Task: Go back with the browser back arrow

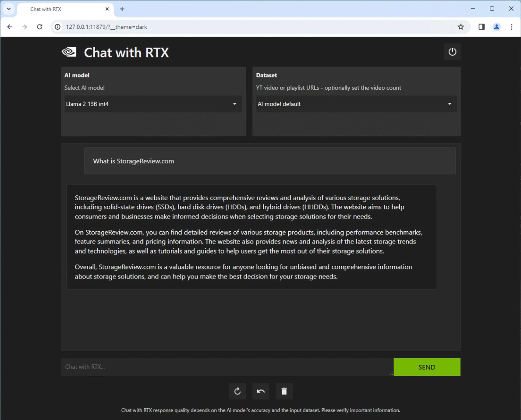Action: 10,27
